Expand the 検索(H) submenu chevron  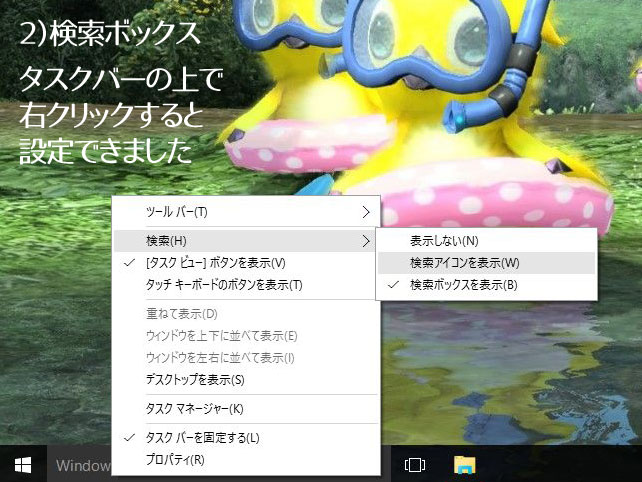click(366, 241)
